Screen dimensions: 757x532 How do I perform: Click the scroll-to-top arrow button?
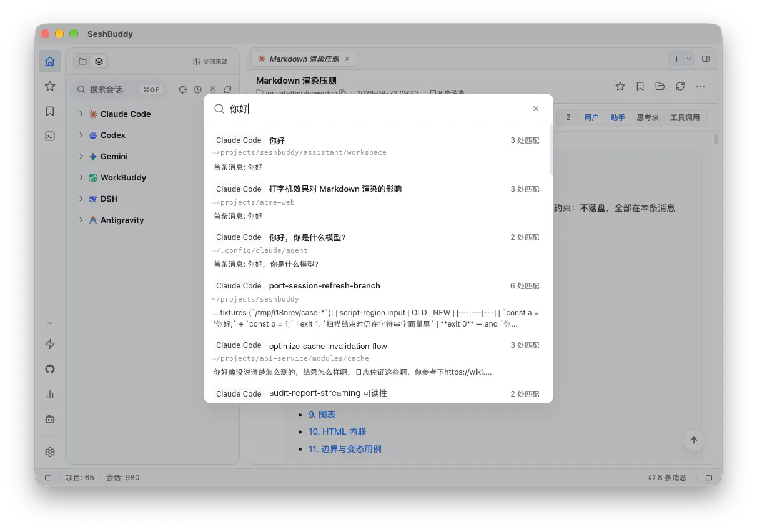pyautogui.click(x=693, y=440)
